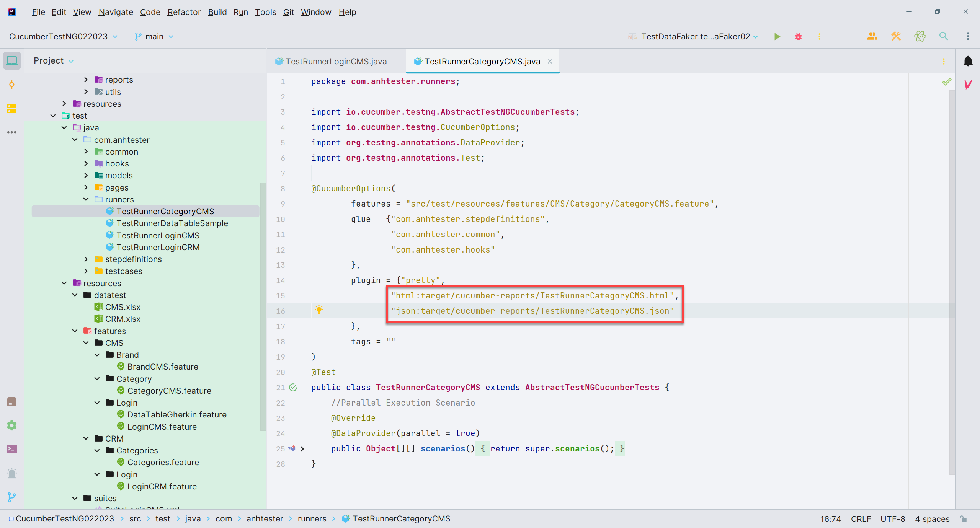Open the Git menu
The image size is (980, 528).
click(288, 12)
